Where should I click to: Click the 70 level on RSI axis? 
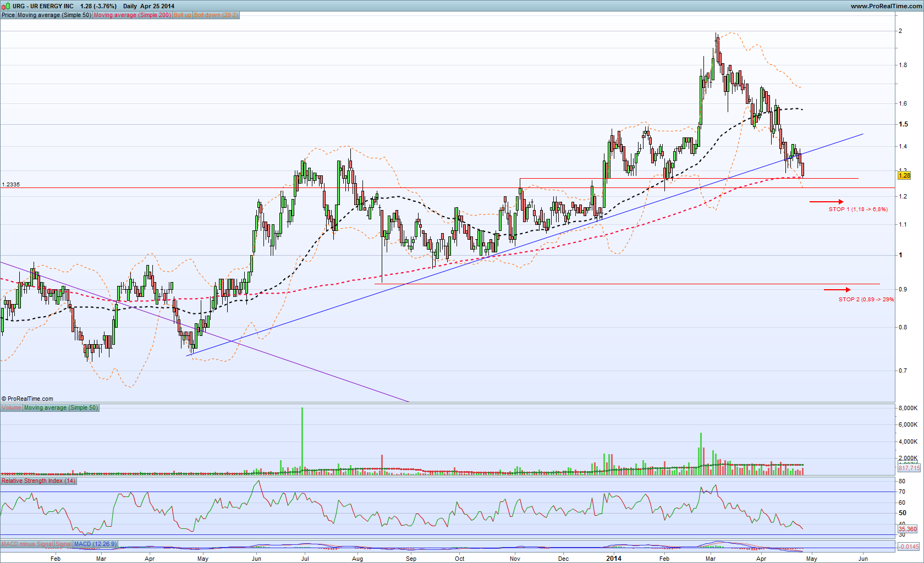(902, 492)
